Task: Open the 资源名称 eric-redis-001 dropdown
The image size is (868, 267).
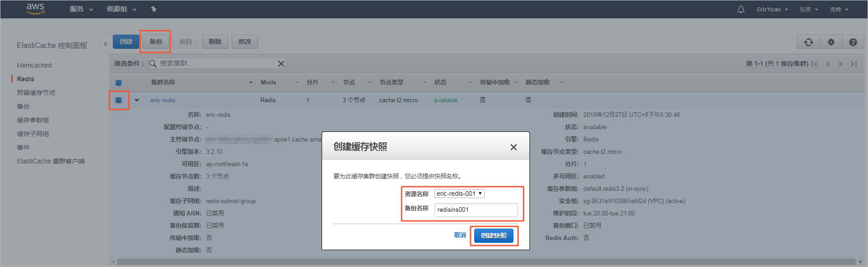Action: (459, 194)
